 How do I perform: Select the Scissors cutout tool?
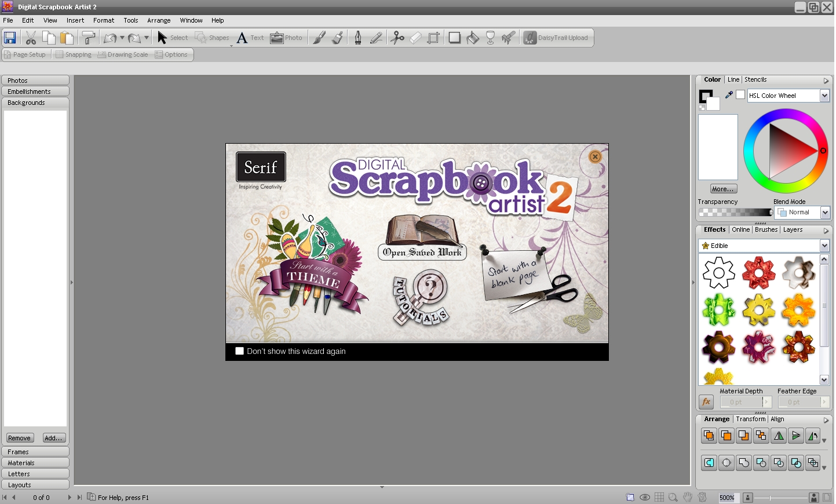point(397,38)
